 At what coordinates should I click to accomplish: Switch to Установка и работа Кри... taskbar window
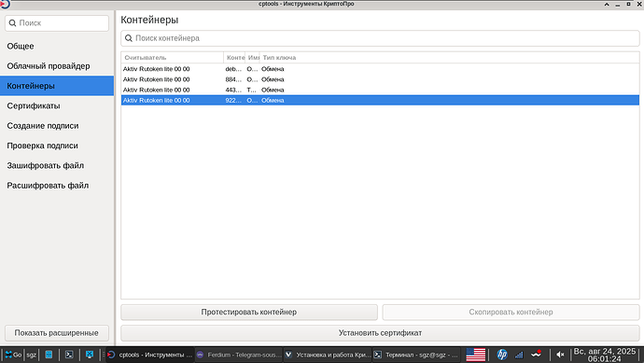(328, 355)
